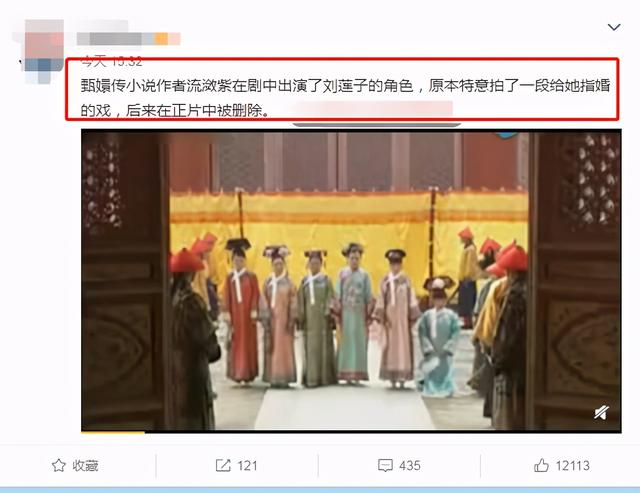View the 435 comments count
The image size is (640, 493).
point(410,466)
